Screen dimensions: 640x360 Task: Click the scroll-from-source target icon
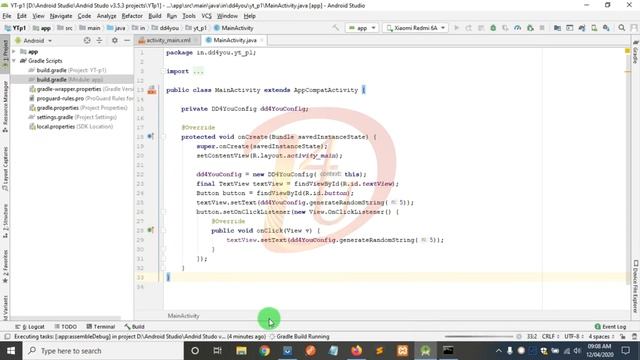click(87, 40)
